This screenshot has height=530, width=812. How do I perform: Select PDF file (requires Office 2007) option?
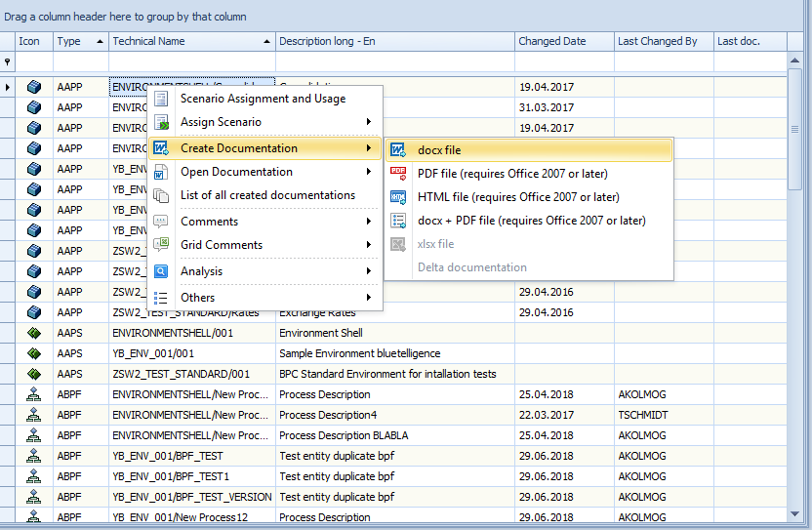coord(512,174)
